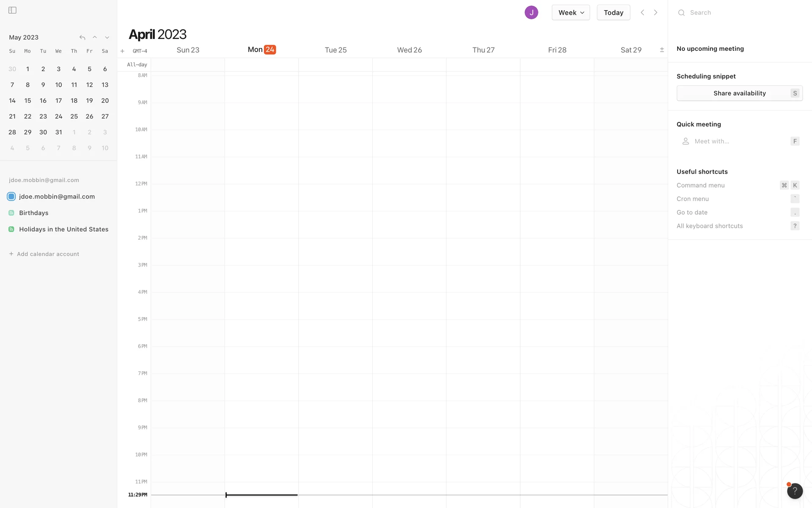Open the help question mark button
Screen dimensions: 812x508
[795, 491]
